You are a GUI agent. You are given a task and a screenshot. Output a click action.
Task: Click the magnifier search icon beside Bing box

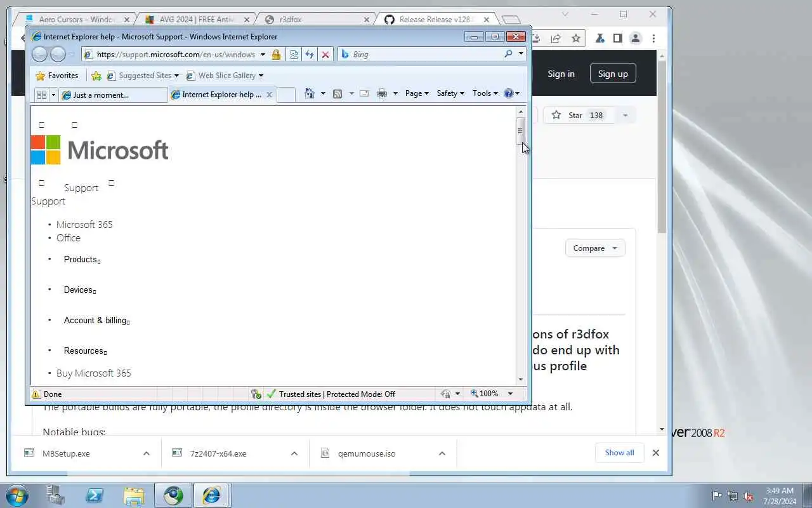(x=508, y=54)
